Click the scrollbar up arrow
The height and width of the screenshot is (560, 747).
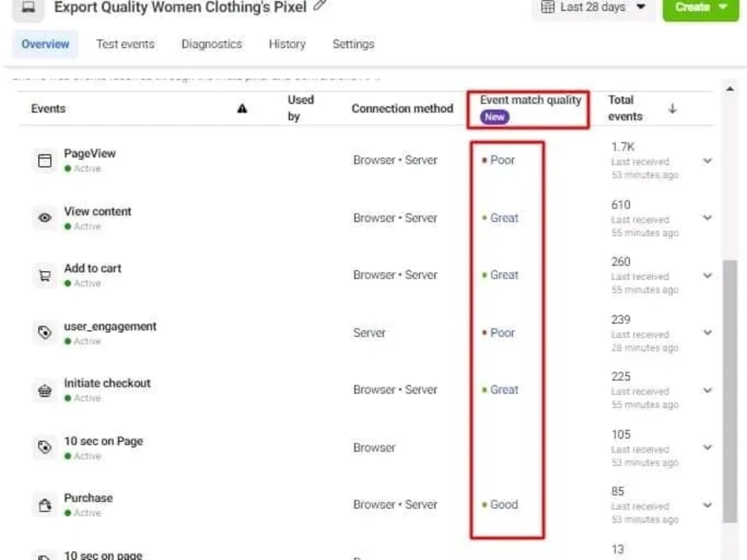[x=729, y=89]
